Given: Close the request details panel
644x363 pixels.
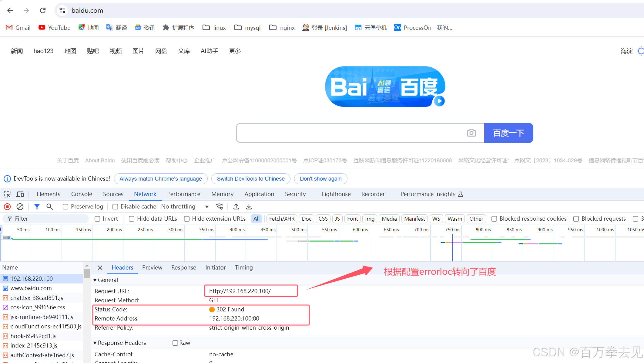Looking at the screenshot, I should click(x=100, y=268).
